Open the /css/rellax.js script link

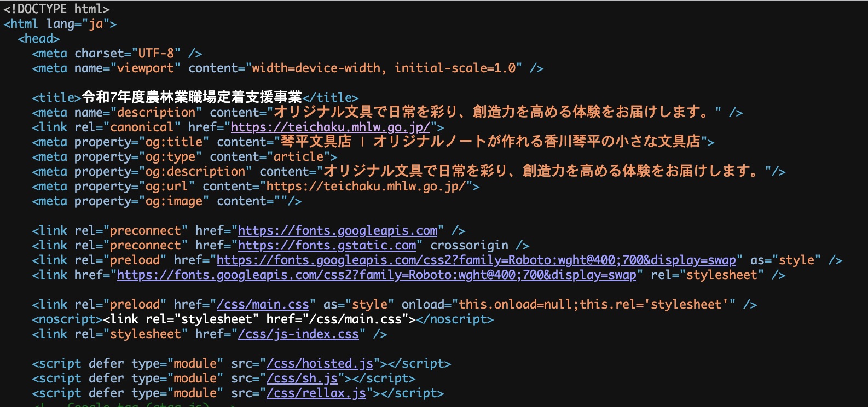tap(316, 393)
